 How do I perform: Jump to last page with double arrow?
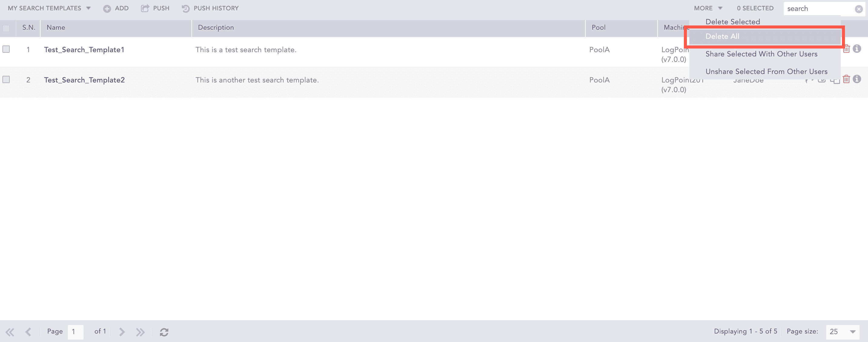click(x=140, y=332)
